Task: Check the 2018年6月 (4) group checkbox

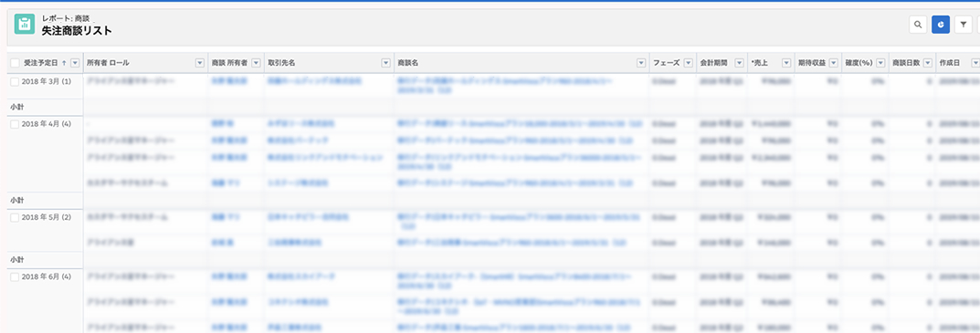Action: click(x=15, y=276)
